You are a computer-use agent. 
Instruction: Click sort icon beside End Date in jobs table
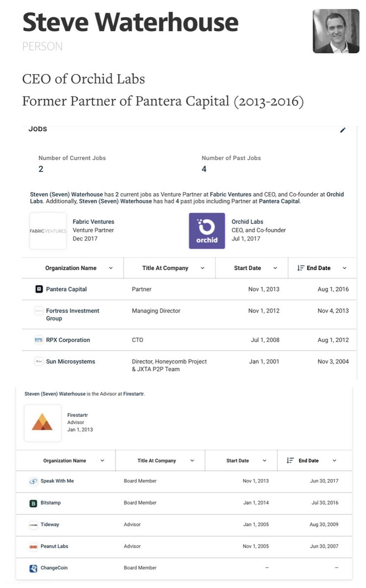pos(300,268)
